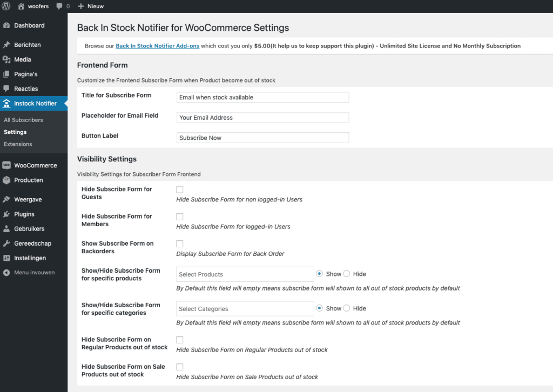
Task: Click the Weergave paintbrush icon
Action: click(6, 200)
